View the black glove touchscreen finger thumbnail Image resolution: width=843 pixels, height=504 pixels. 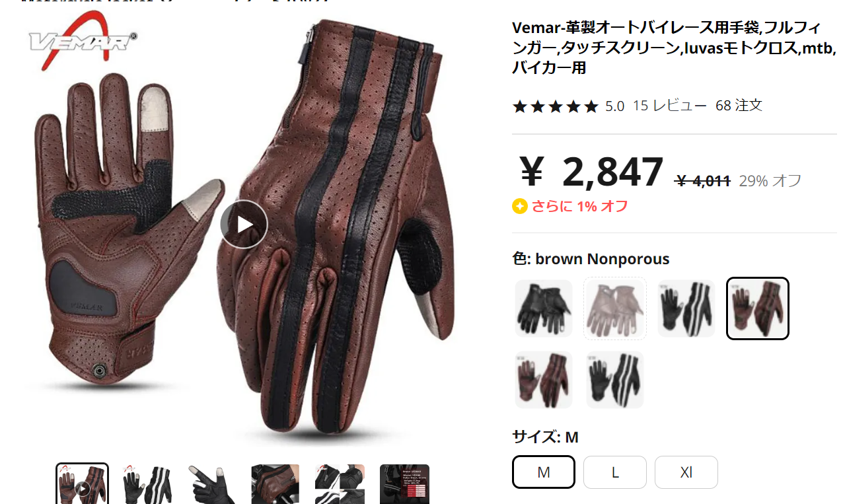tap(211, 484)
